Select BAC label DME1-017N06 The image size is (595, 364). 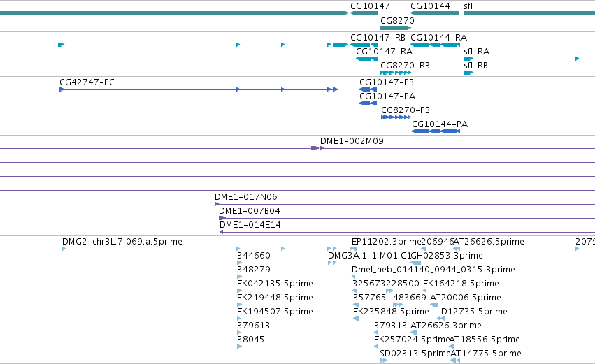246,197
